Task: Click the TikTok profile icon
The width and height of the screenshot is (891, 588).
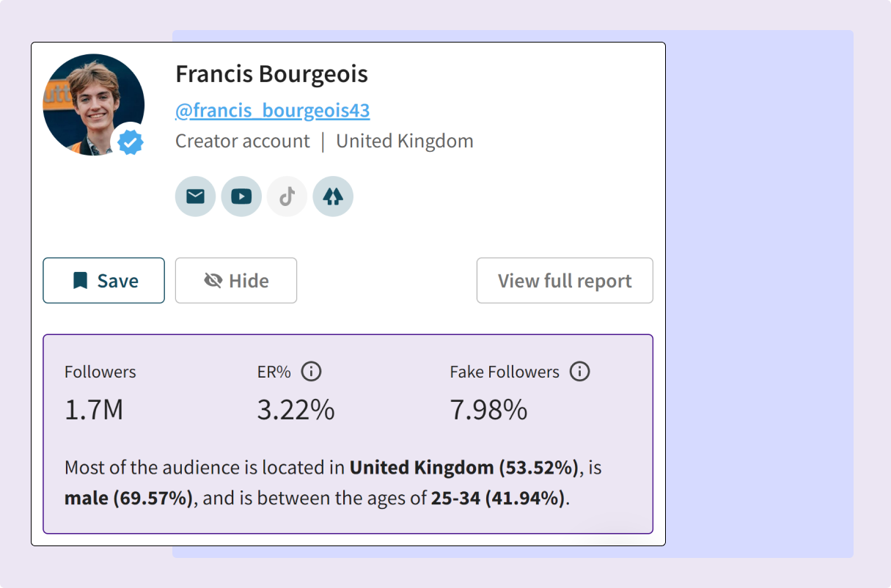Action: click(x=287, y=196)
